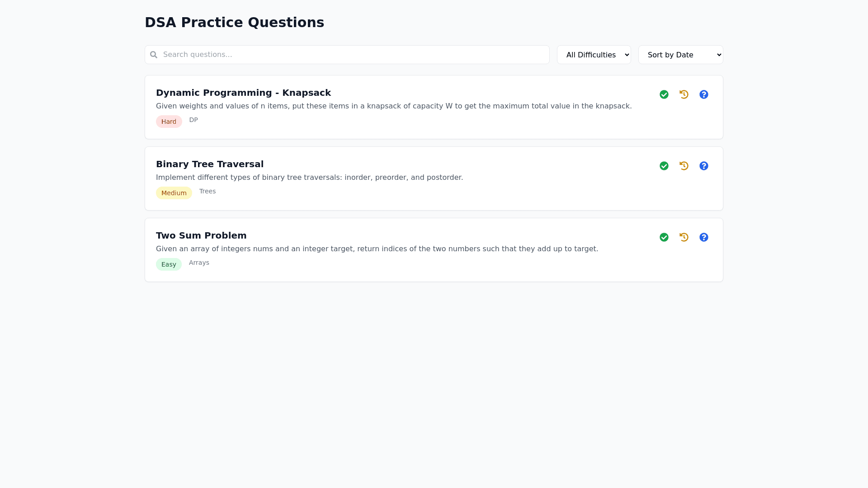Viewport: 868px width, 488px height.
Task: Open the Binary Tree Traversal question title
Action: click(x=209, y=164)
